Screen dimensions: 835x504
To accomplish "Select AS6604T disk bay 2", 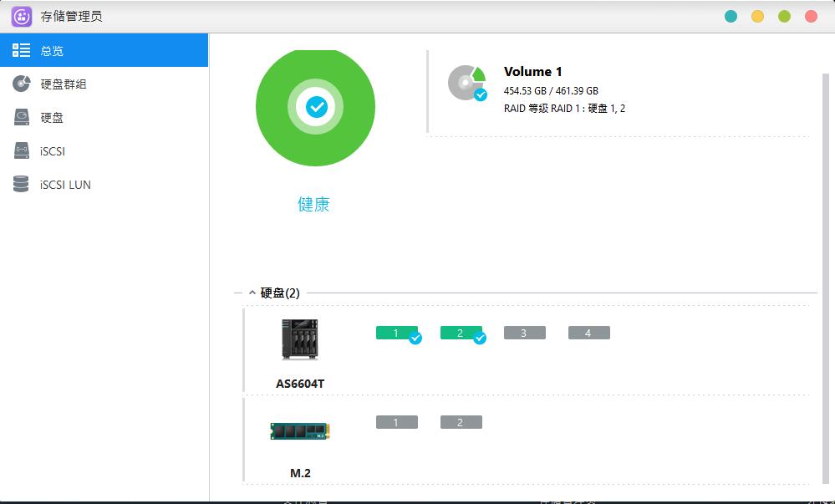I will tap(461, 333).
